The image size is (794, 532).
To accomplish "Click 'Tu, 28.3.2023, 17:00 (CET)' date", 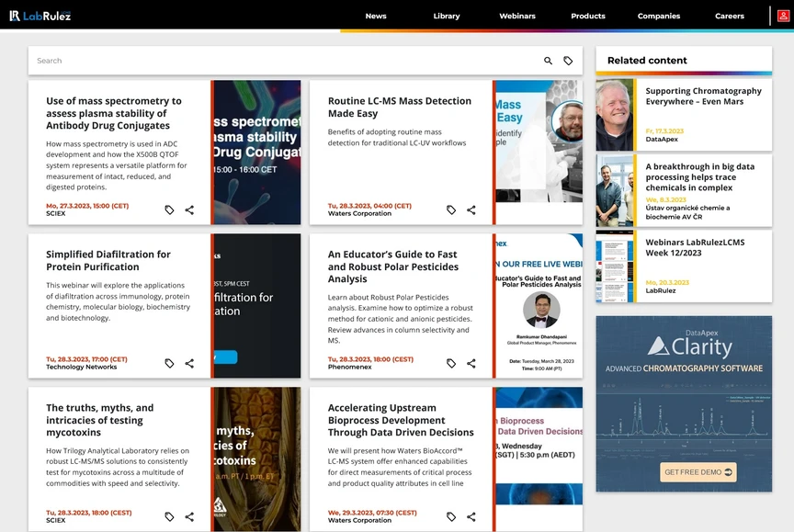I will tap(86, 359).
